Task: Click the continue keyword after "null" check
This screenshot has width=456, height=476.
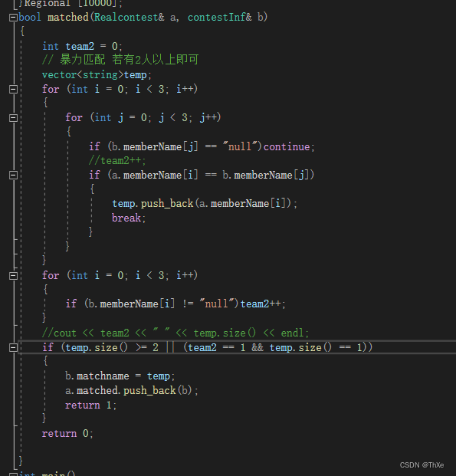Action: (x=287, y=147)
